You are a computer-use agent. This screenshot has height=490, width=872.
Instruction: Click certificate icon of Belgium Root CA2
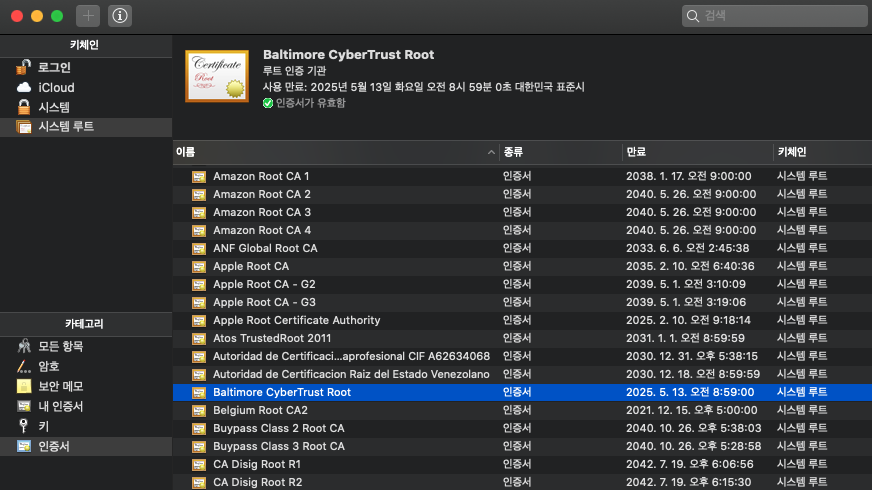[x=199, y=411]
